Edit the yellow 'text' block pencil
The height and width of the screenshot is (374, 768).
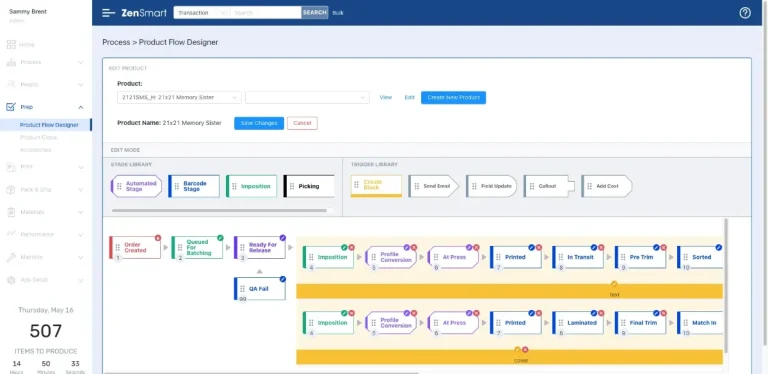coord(614,284)
